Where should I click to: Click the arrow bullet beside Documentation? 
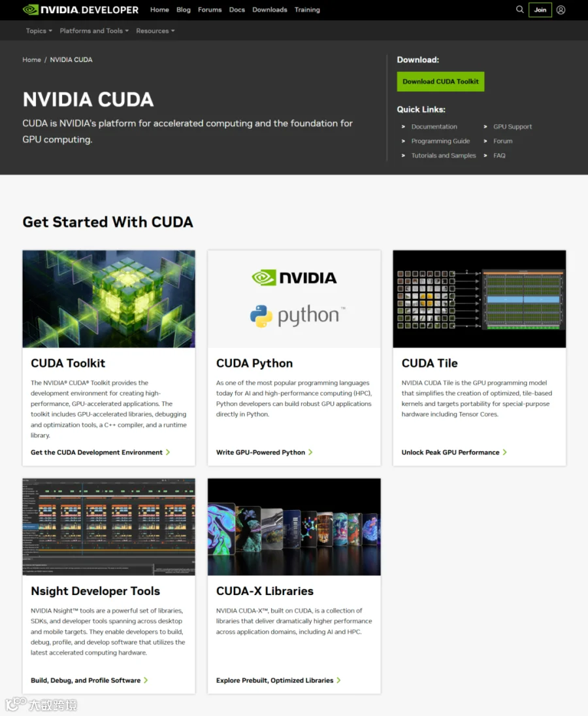coord(403,126)
